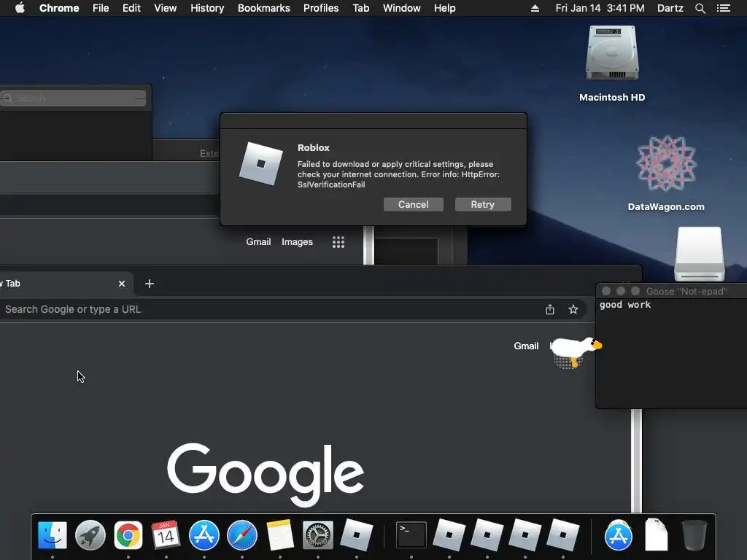
Task: Click the Goose "Not-epad" window title
Action: (686, 291)
